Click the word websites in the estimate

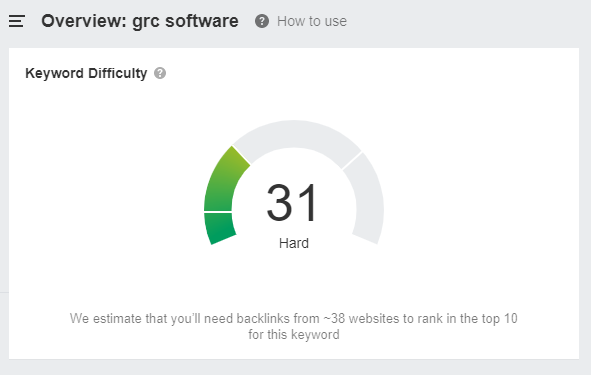click(374, 318)
